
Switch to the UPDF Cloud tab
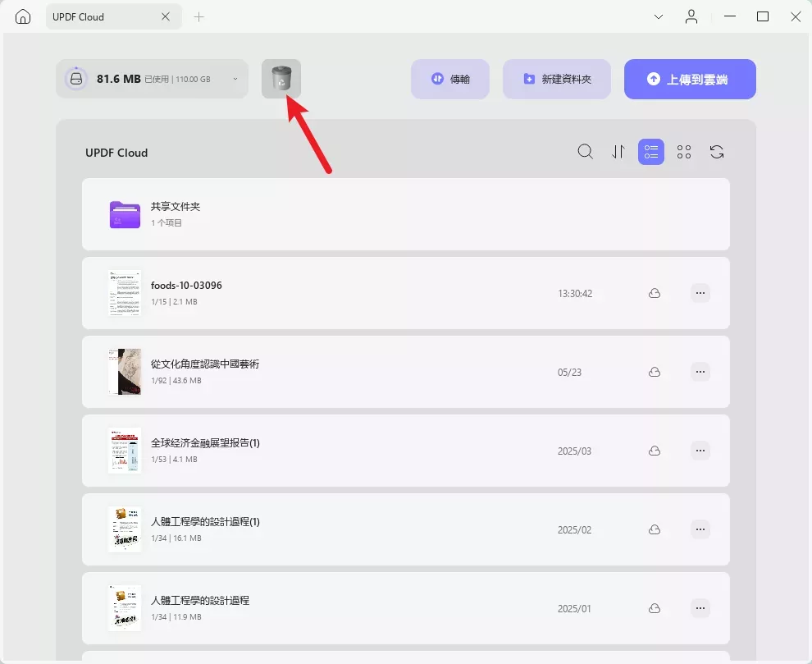(114, 16)
